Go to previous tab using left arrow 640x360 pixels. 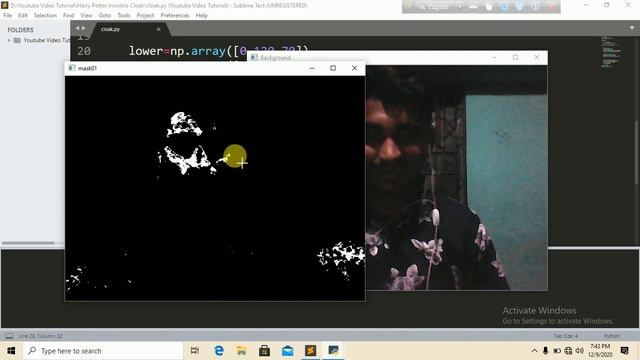[x=78, y=28]
